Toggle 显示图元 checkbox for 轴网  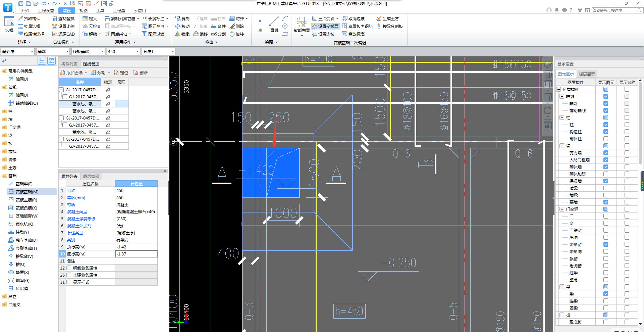click(606, 103)
